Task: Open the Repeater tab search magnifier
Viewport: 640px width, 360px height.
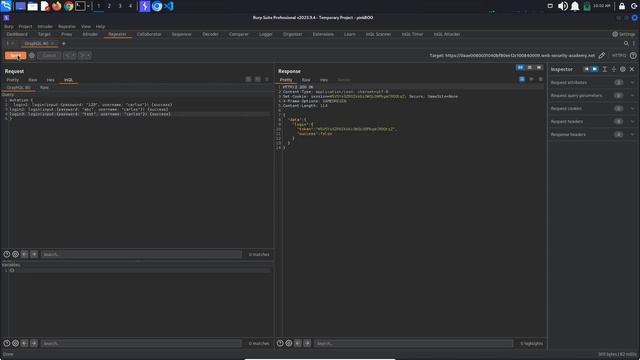Action: click(626, 43)
